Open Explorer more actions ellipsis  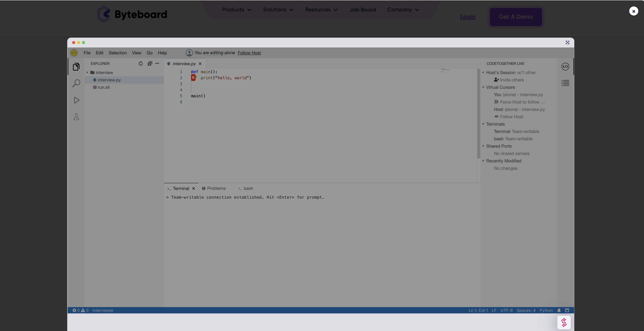(157, 63)
